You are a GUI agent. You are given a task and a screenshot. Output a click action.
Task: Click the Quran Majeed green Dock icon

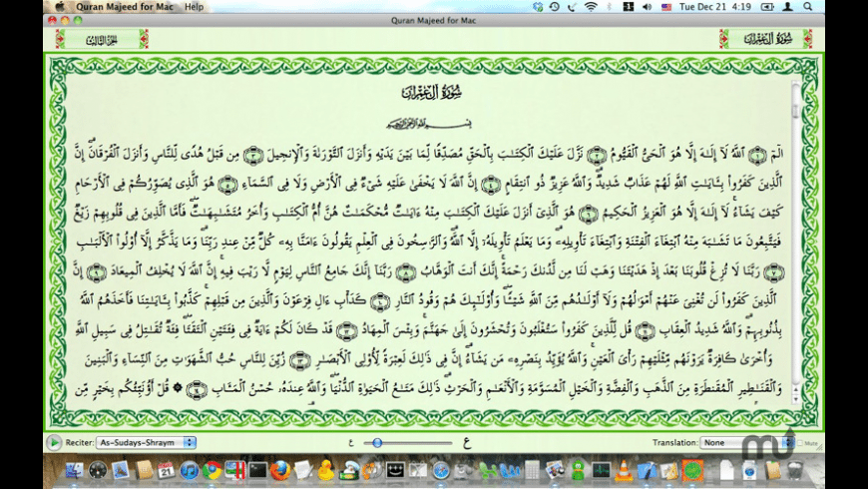tap(692, 470)
